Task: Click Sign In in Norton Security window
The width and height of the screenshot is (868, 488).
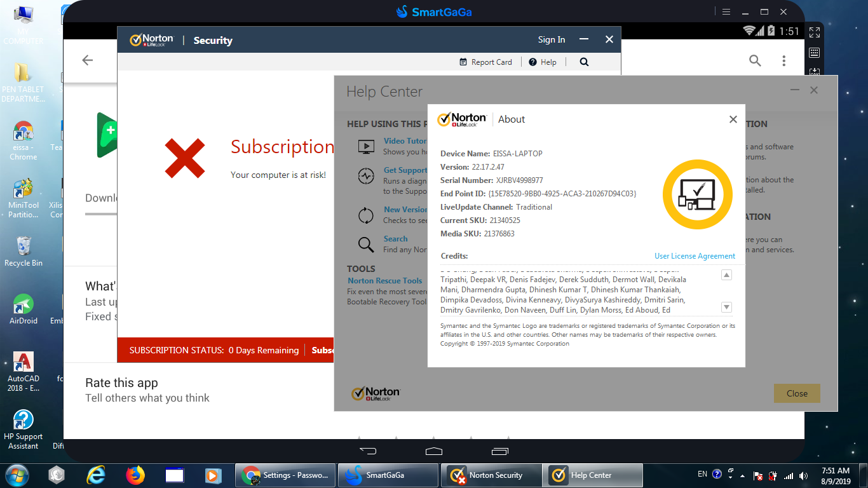Action: point(552,39)
